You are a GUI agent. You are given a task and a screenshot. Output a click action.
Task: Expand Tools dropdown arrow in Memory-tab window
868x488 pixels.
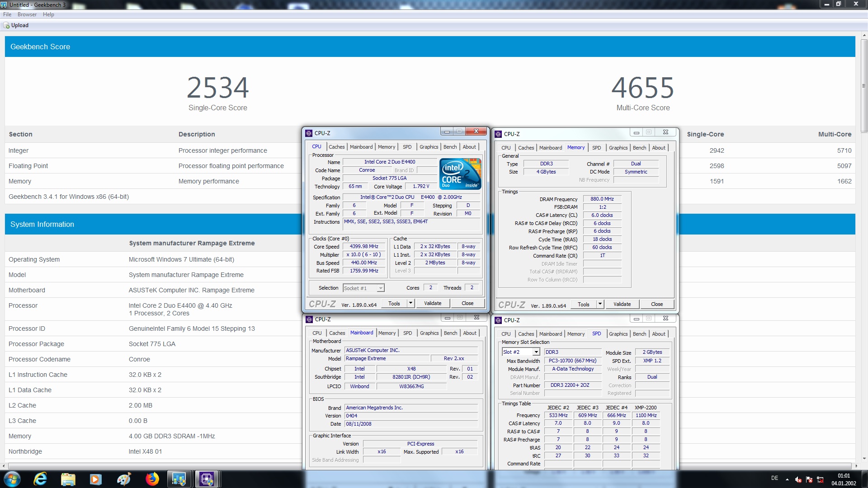[600, 304]
